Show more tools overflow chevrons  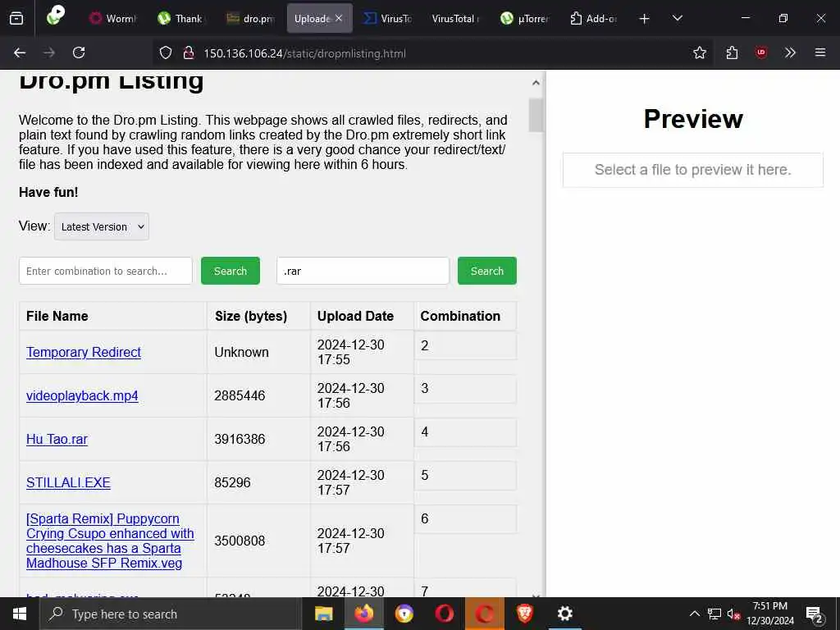click(790, 52)
